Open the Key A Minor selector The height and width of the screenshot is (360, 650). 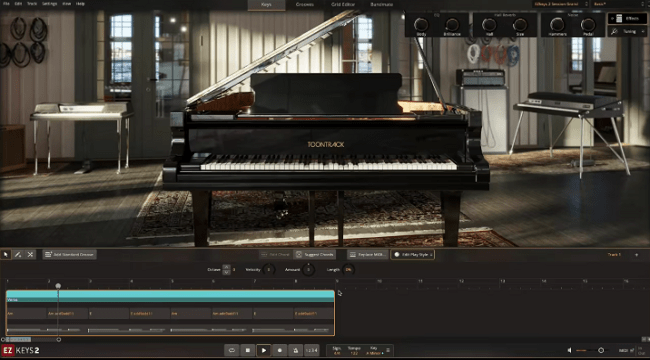pos(374,353)
